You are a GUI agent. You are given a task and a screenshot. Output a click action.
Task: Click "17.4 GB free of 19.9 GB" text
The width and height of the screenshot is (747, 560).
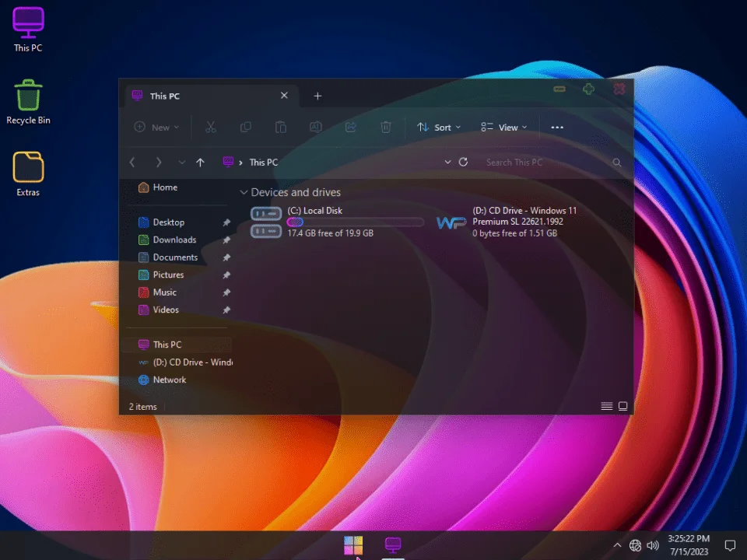click(x=330, y=233)
